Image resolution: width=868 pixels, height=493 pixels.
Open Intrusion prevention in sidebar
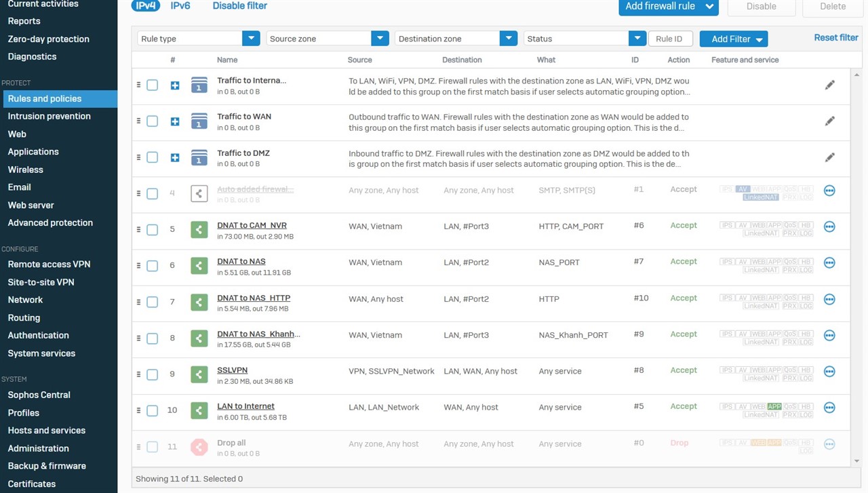point(49,116)
